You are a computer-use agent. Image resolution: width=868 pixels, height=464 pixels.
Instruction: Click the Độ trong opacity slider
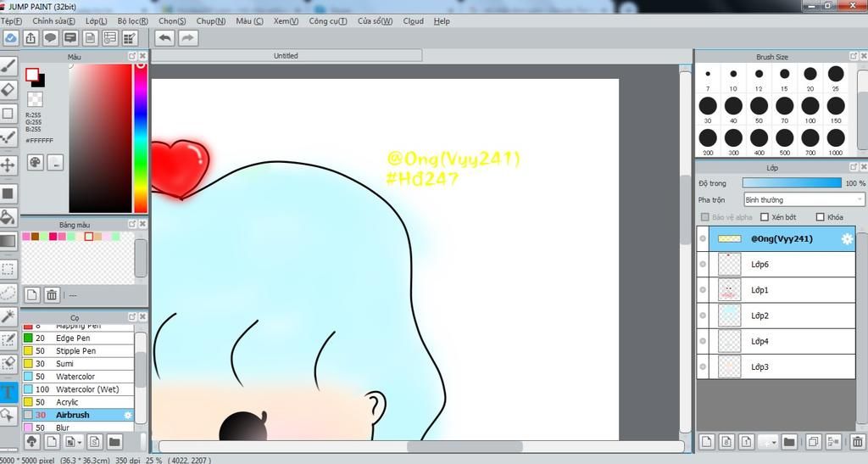[792, 183]
